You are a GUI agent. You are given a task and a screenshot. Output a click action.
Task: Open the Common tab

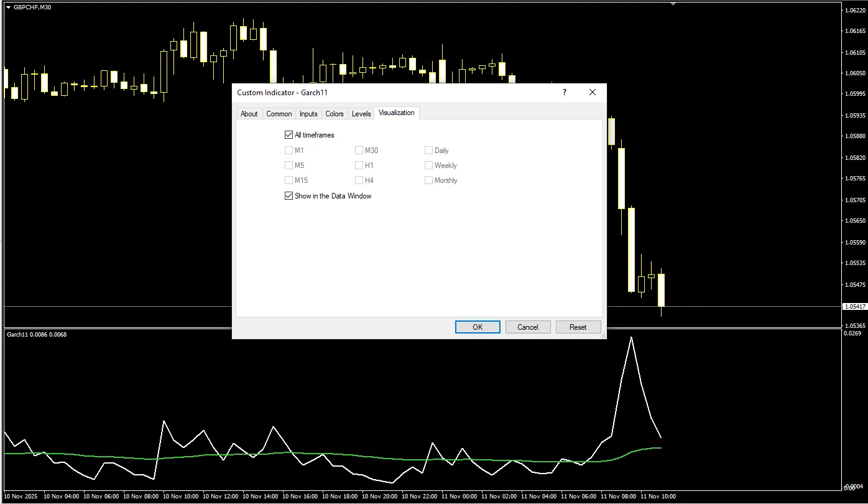tap(279, 114)
